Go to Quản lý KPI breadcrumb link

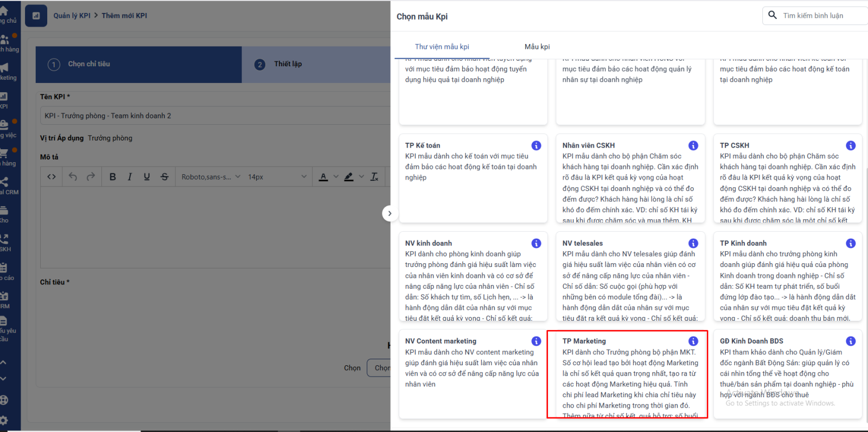72,16
